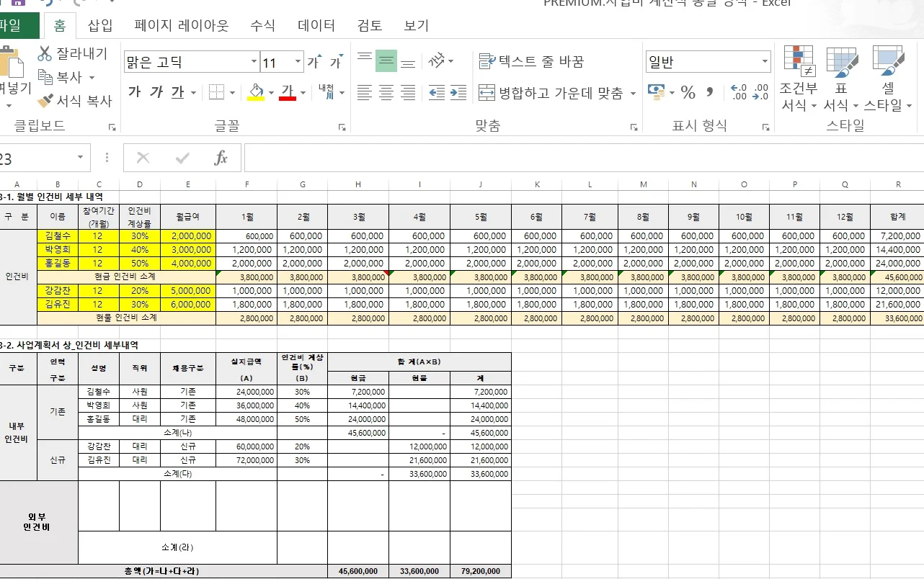924x579 pixels.
Task: Select the 현금 인건비 소계 row label
Action: click(x=125, y=277)
